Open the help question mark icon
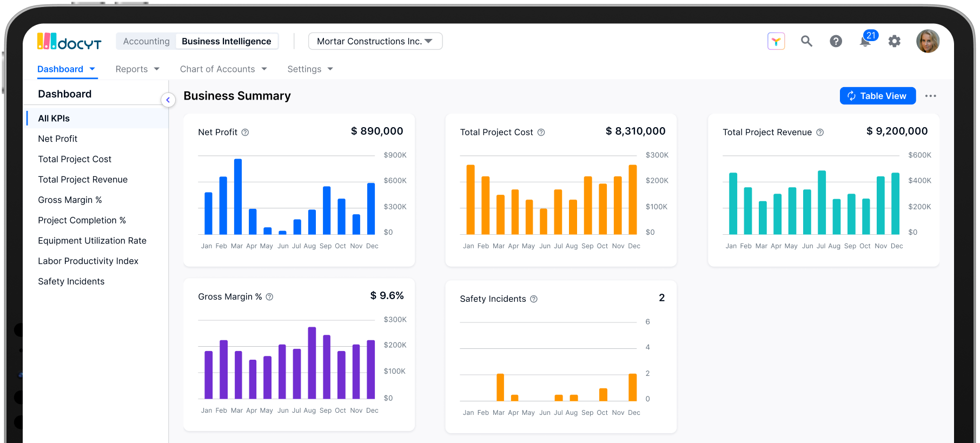Image resolution: width=980 pixels, height=443 pixels. click(x=836, y=41)
